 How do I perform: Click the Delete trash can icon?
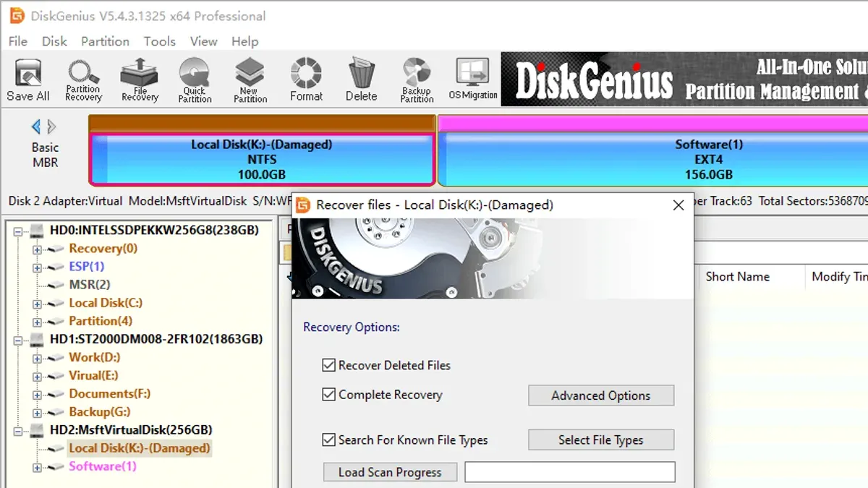click(361, 80)
